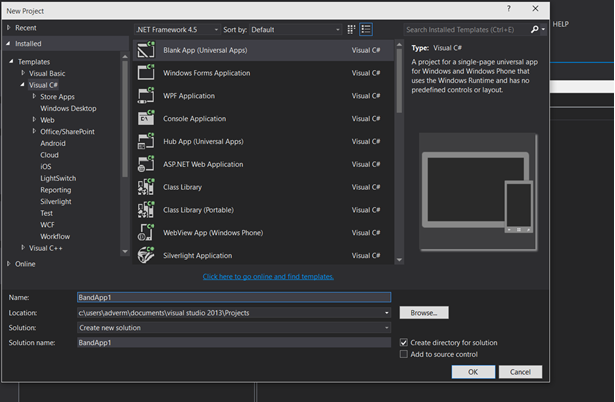Click OK to create the project

click(x=473, y=372)
